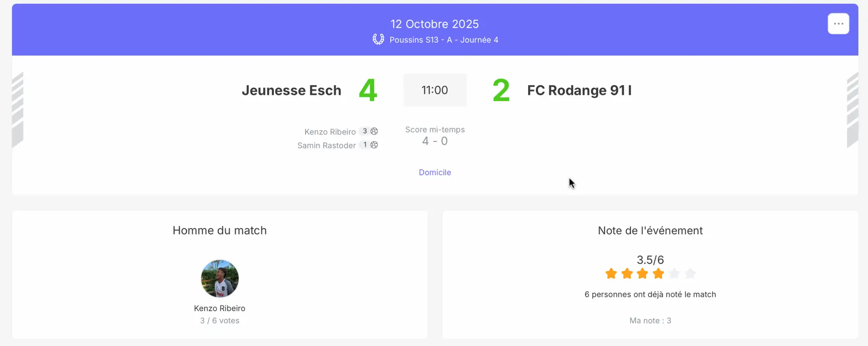868x346 pixels.
Task: Select the third rating star
Action: click(642, 273)
